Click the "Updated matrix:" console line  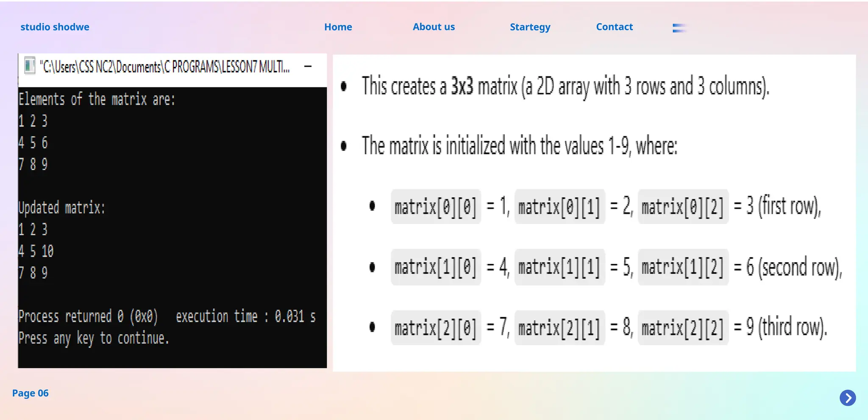[61, 208]
